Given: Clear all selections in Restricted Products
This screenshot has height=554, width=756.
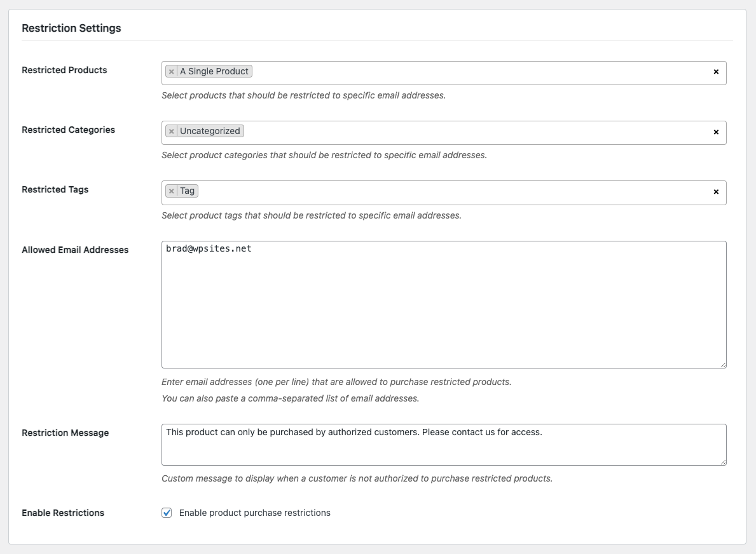Looking at the screenshot, I should tap(716, 72).
